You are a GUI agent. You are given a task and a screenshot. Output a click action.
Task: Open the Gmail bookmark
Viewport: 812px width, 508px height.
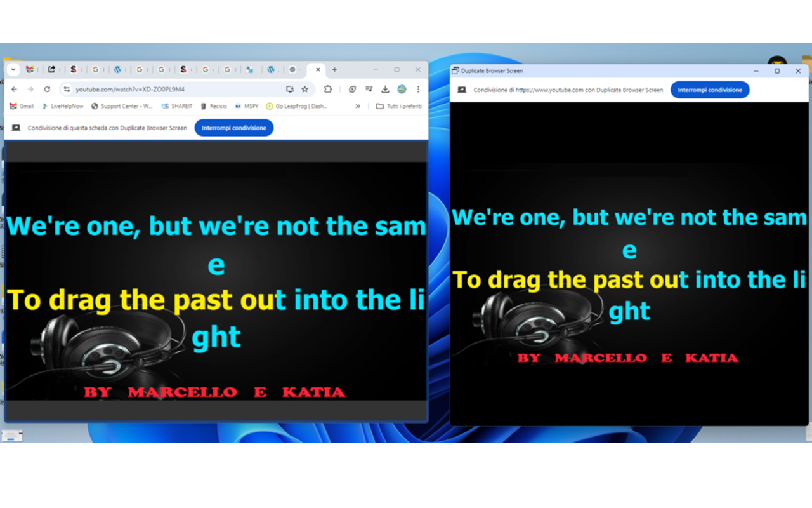point(21,105)
